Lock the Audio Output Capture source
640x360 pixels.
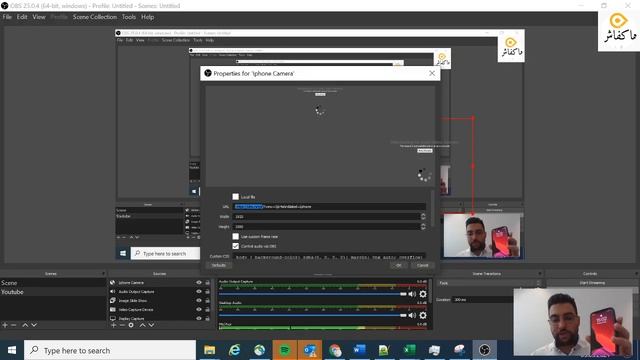click(207, 291)
